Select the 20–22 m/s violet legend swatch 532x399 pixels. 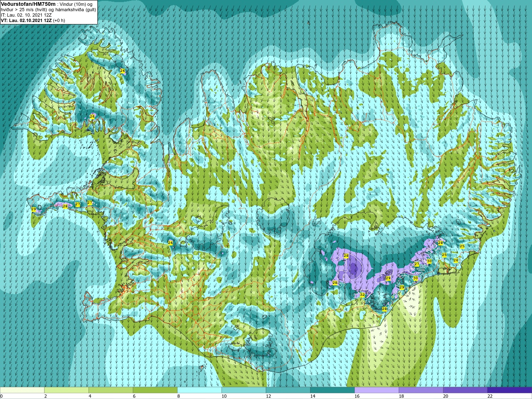pos(465,390)
